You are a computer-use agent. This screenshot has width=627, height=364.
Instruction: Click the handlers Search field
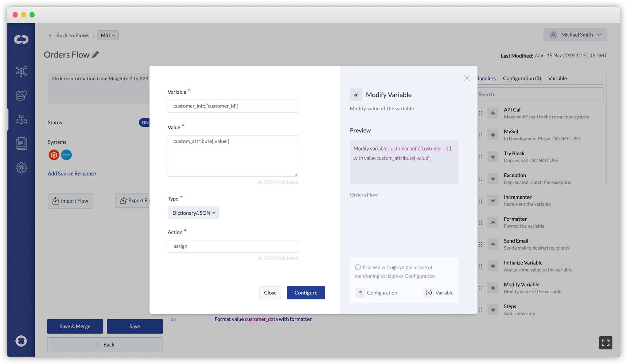(x=541, y=94)
